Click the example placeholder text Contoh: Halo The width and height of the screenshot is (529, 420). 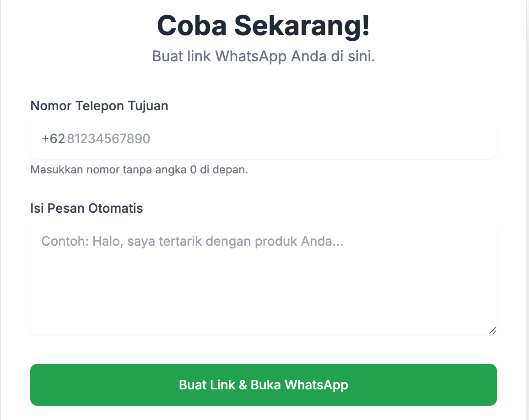[192, 241]
